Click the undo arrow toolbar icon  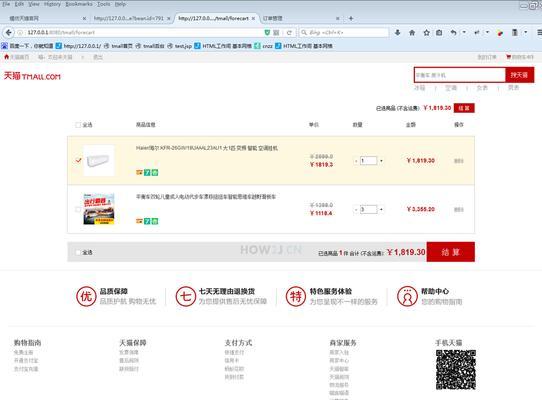pos(454,32)
